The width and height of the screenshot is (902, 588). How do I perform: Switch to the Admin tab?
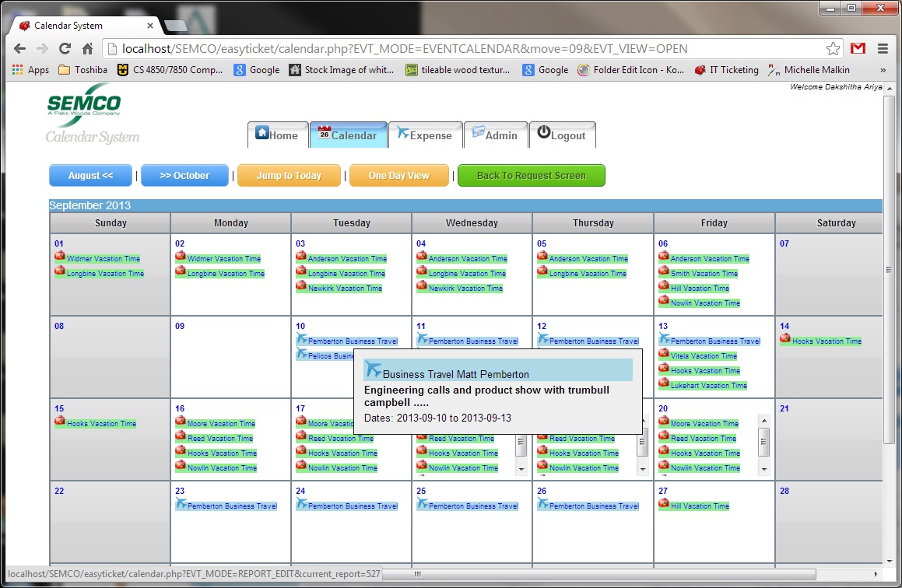point(495,135)
